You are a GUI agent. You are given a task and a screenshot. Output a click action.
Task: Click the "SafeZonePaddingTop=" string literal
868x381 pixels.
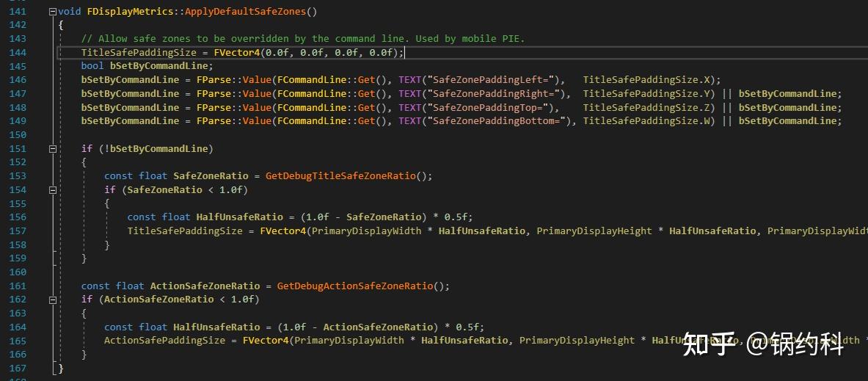tap(488, 107)
